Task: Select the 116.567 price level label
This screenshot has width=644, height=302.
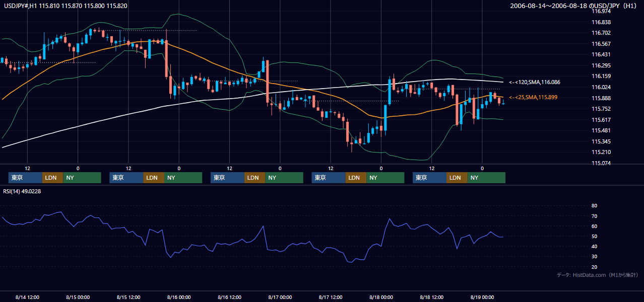Action: click(x=601, y=44)
